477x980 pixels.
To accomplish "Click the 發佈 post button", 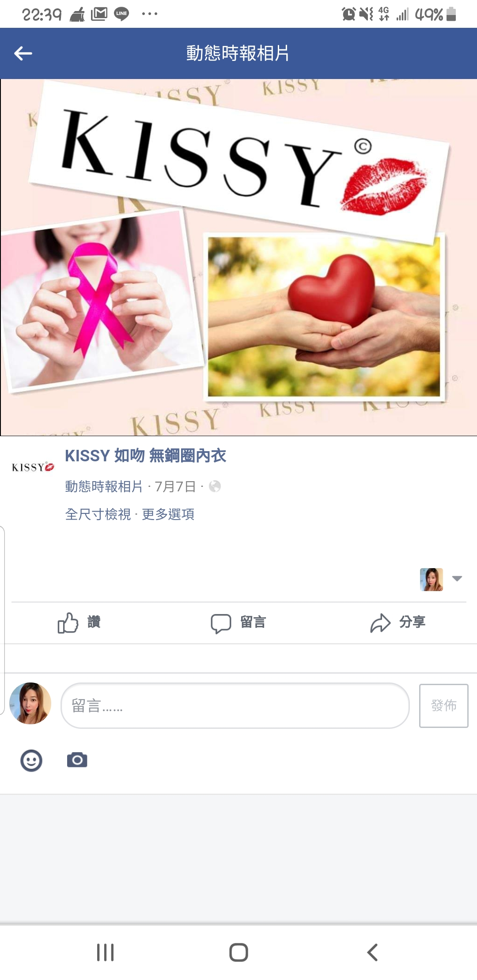I will click(443, 705).
